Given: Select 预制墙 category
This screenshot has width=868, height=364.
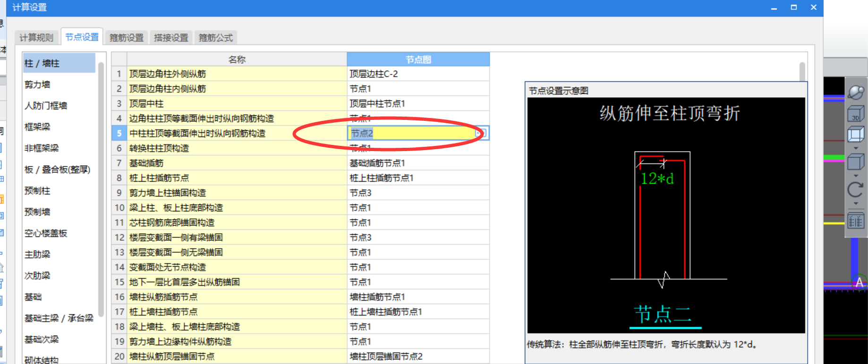Looking at the screenshot, I should pyautogui.click(x=59, y=212).
